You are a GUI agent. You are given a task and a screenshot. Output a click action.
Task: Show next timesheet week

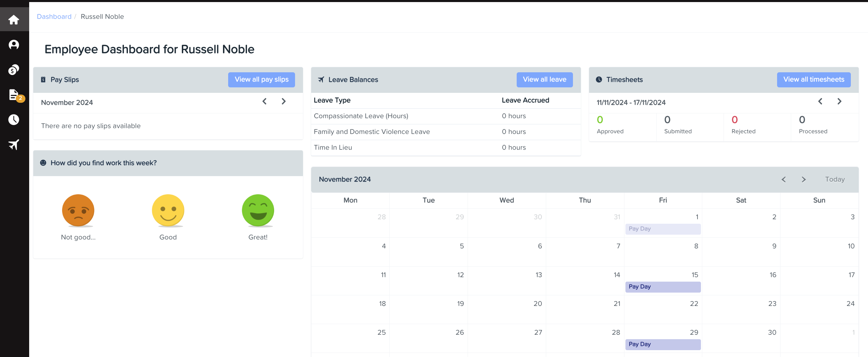tap(840, 101)
